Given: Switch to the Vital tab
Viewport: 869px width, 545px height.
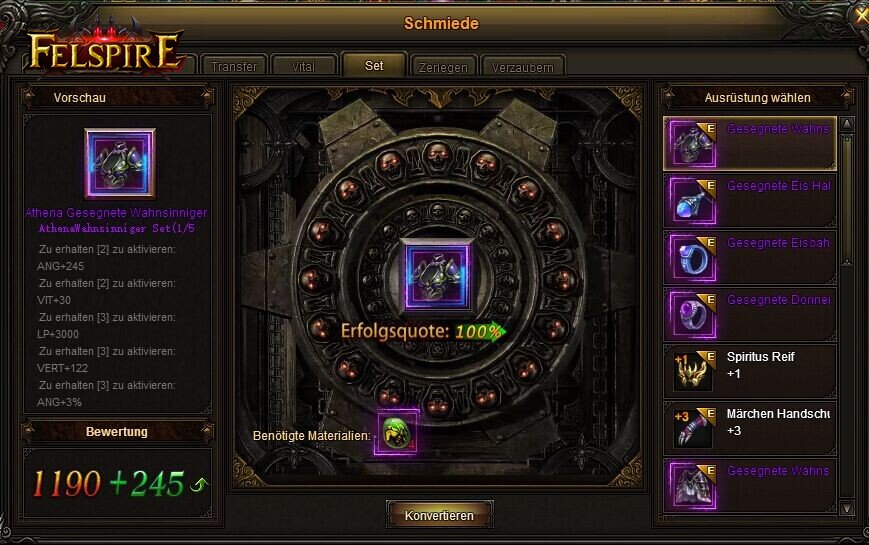Looking at the screenshot, I should [303, 67].
